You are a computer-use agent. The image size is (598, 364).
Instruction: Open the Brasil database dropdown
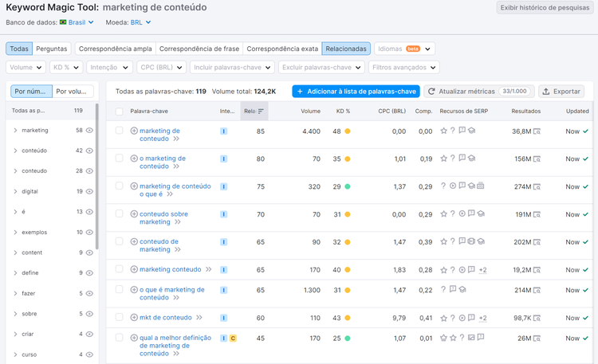click(81, 22)
